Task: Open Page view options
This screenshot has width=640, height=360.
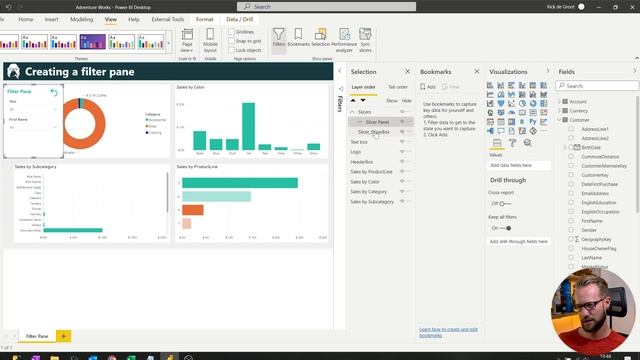Action: click(x=187, y=40)
